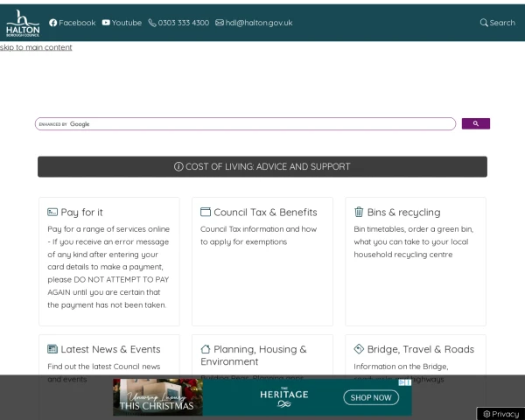Click the Shop Now button on the ad
The image size is (525, 420).
pos(371,397)
